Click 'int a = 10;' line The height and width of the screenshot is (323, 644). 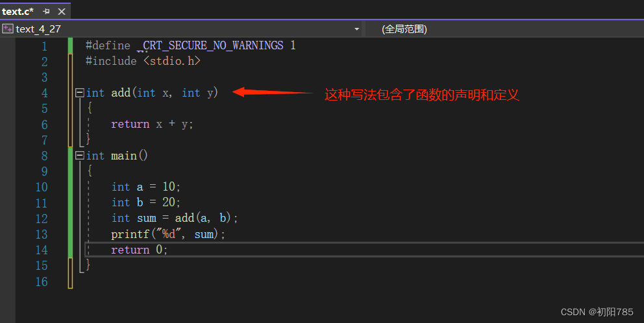pyautogui.click(x=146, y=187)
